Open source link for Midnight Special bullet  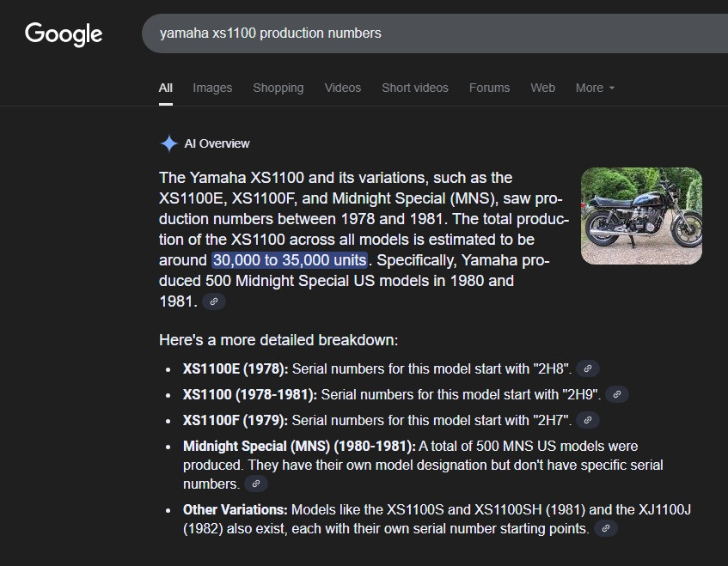256,484
